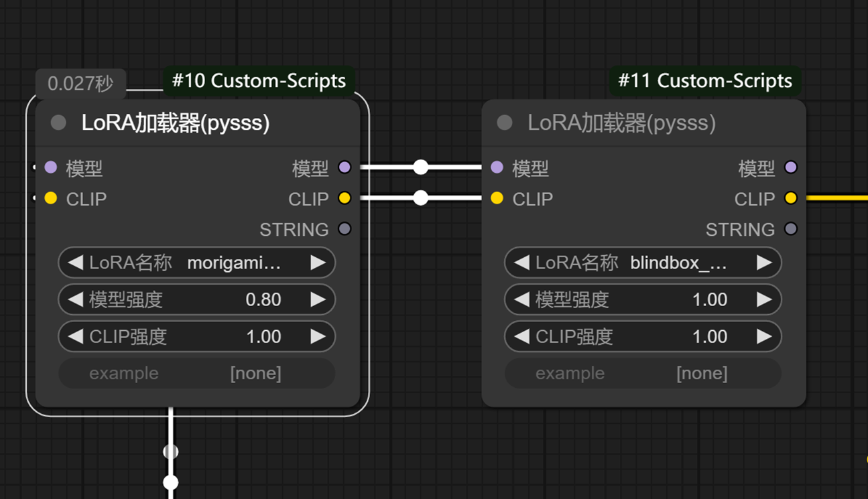Toggle the collapse dot on node #10 header
Image resolution: width=868 pixels, height=499 pixels.
(58, 122)
